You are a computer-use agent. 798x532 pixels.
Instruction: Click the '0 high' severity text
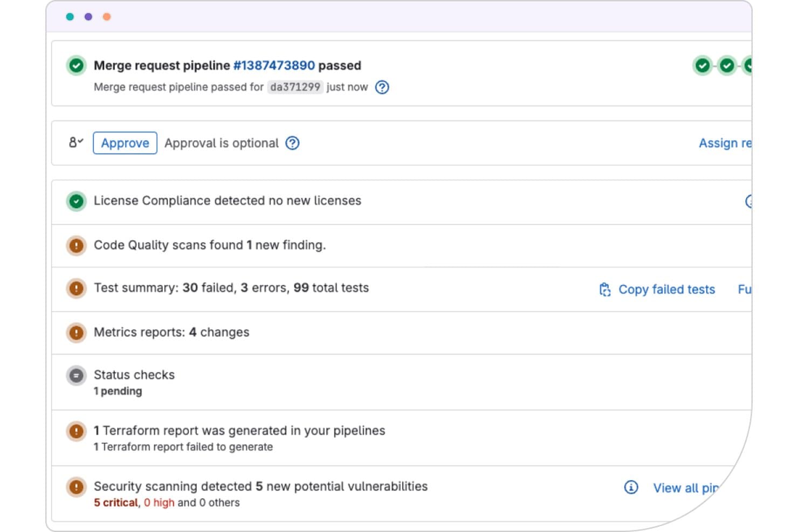click(159, 502)
